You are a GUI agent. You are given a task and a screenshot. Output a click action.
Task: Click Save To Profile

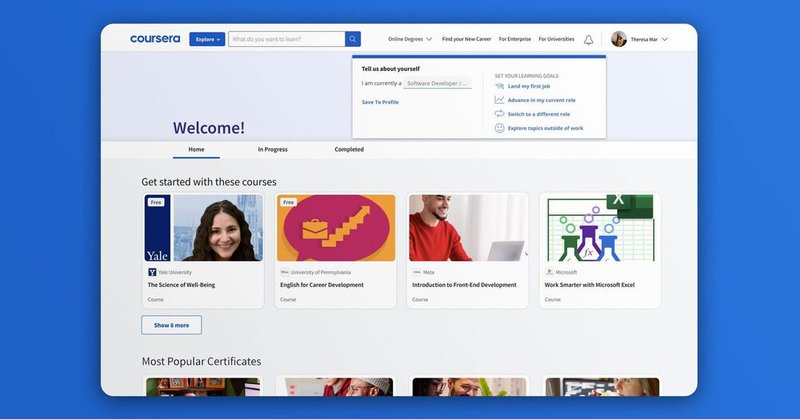pos(380,102)
